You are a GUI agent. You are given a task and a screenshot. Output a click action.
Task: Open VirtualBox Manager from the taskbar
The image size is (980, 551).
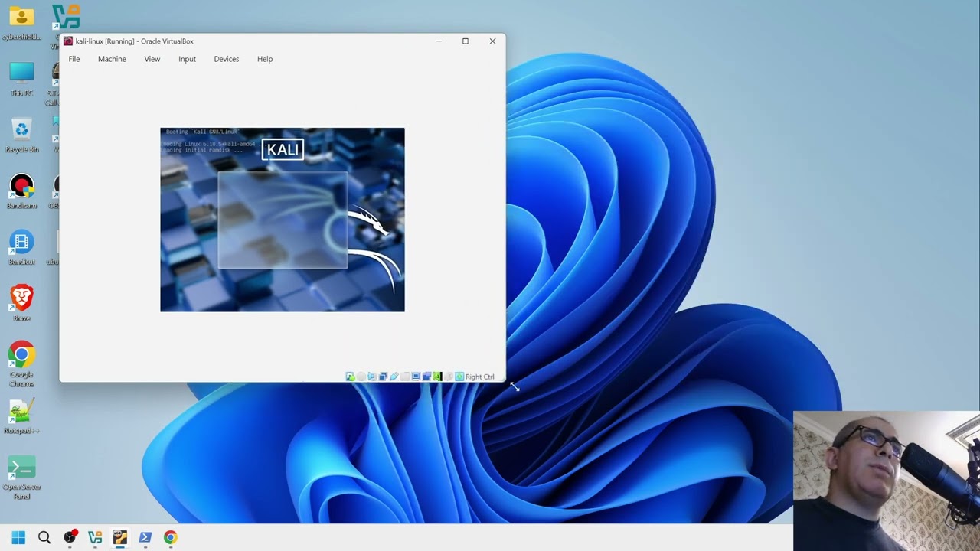pos(95,537)
